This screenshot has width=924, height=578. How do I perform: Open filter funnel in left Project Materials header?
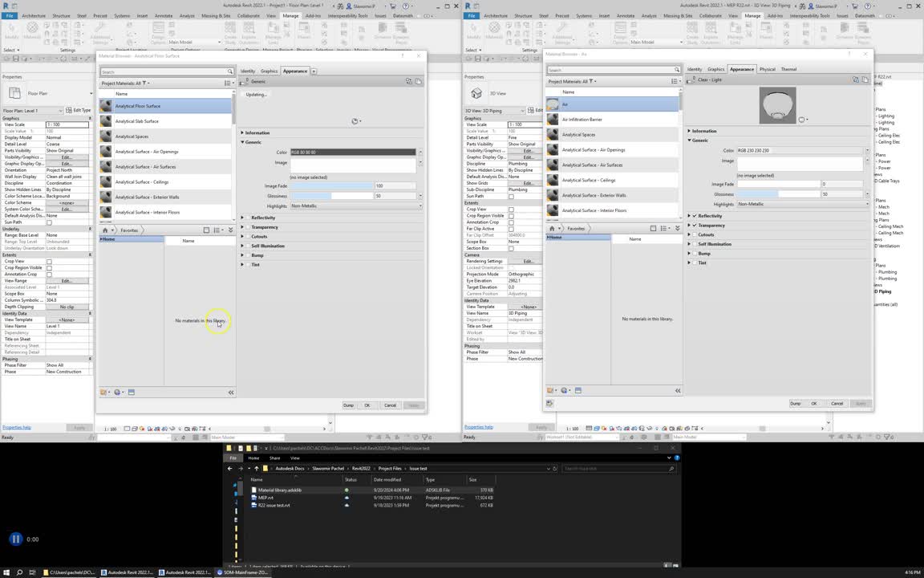[144, 83]
